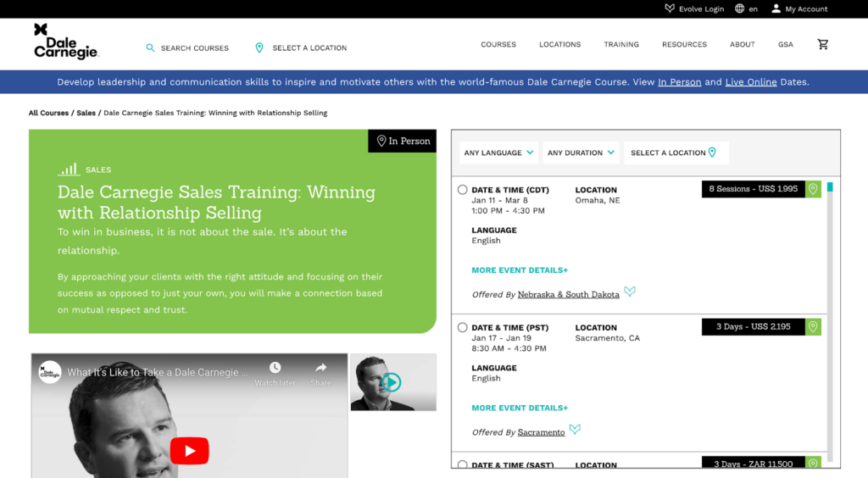Open the GSA menu item
Image resolution: width=868 pixels, height=478 pixels.
click(x=786, y=44)
